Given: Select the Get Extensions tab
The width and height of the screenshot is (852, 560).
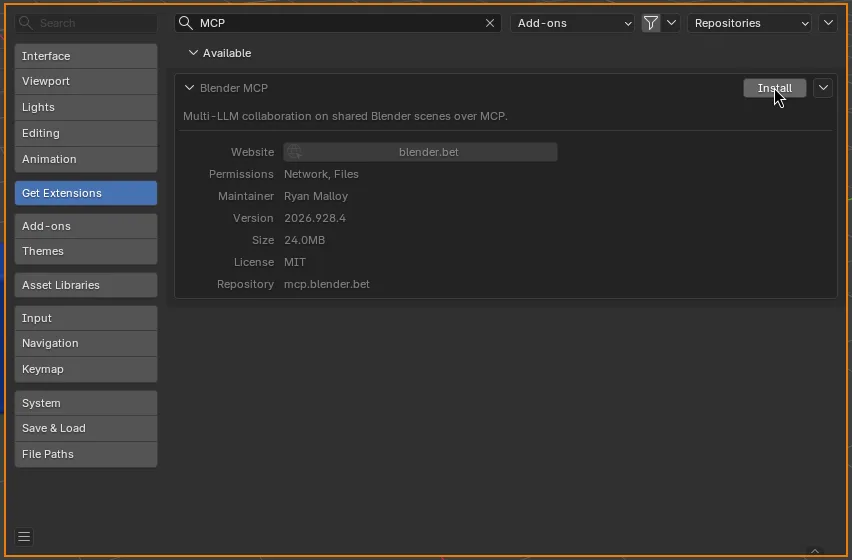Looking at the screenshot, I should pos(86,193).
